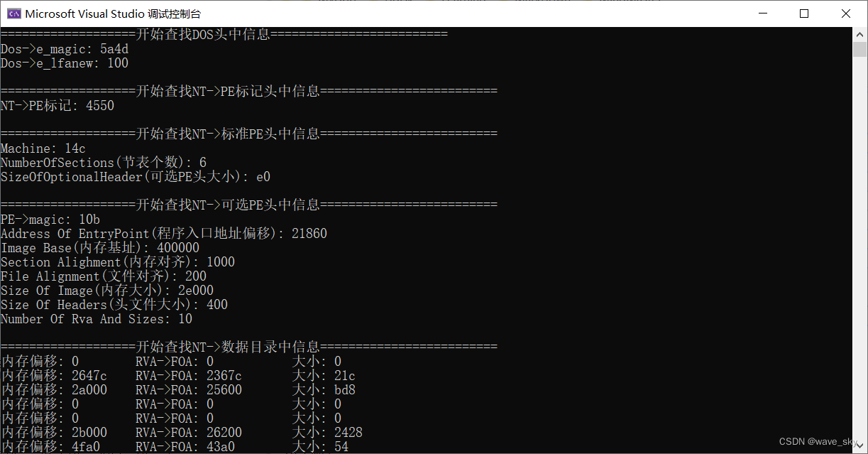Screen dimensions: 868x454
Task: Maximize the debug console window
Action: click(804, 13)
